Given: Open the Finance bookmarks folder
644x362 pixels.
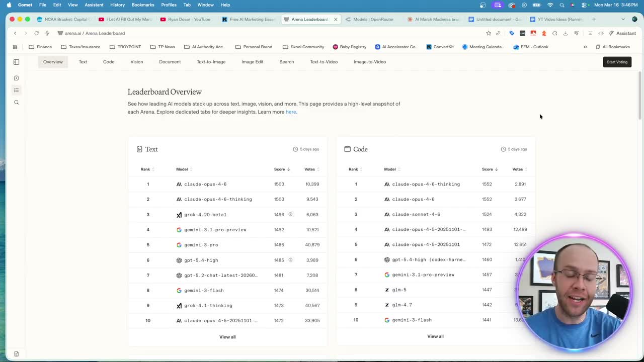Looking at the screenshot, I should (40, 47).
